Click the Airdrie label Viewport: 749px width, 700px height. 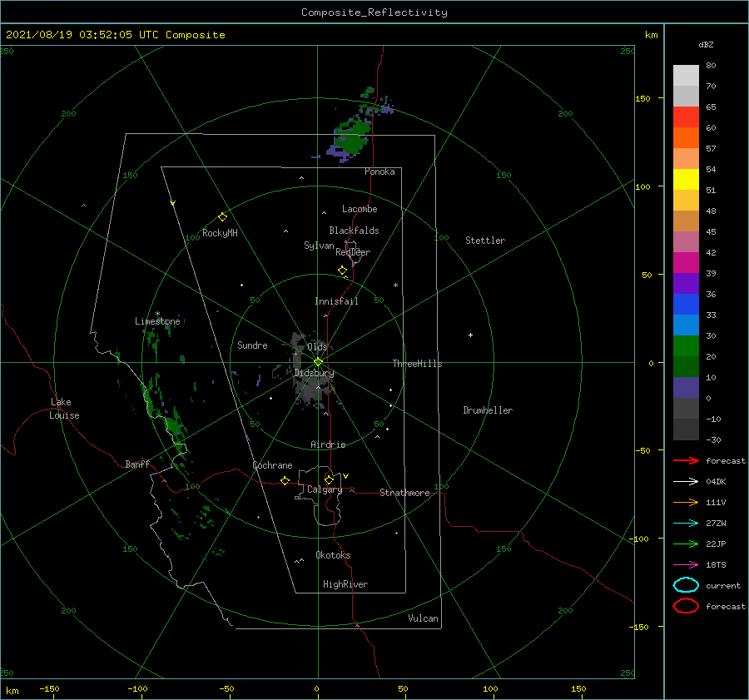click(328, 444)
